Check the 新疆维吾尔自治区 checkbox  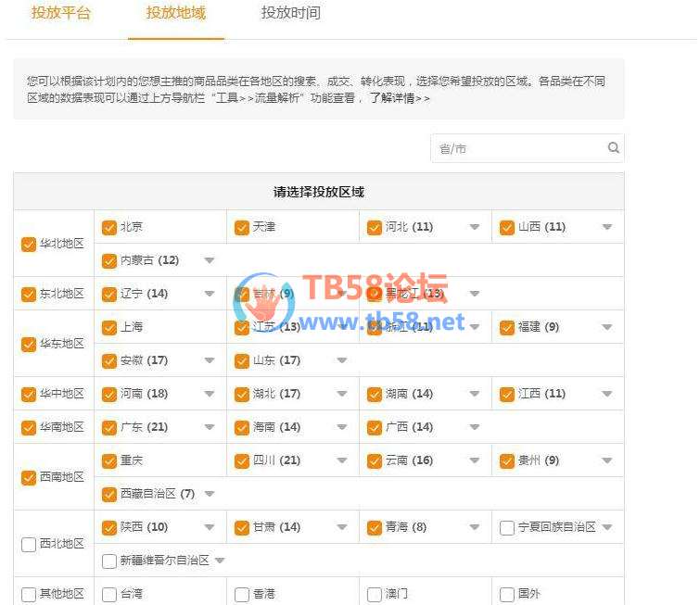pyautogui.click(x=109, y=561)
